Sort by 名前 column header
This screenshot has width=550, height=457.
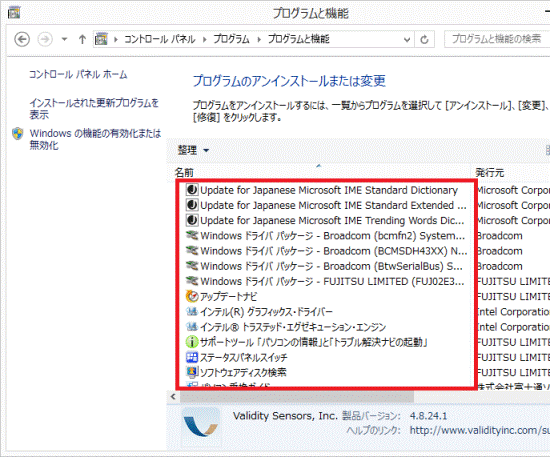184,173
